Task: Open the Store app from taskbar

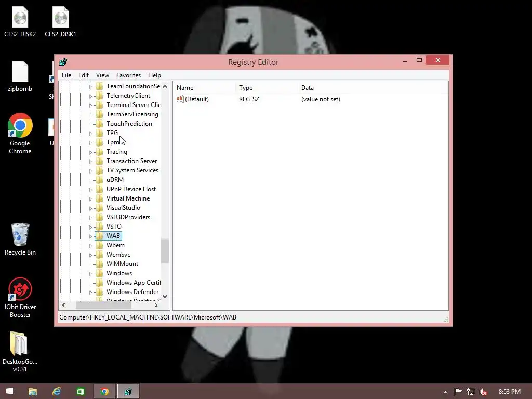Action: tap(81, 391)
